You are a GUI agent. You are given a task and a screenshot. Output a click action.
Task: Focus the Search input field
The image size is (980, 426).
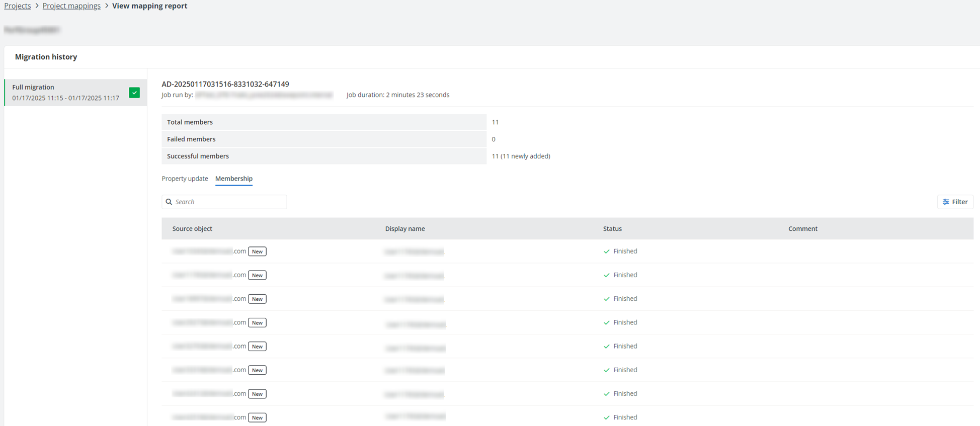(x=229, y=202)
